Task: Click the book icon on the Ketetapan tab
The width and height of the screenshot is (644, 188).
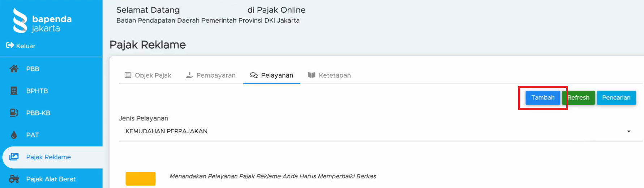Action: click(x=311, y=75)
